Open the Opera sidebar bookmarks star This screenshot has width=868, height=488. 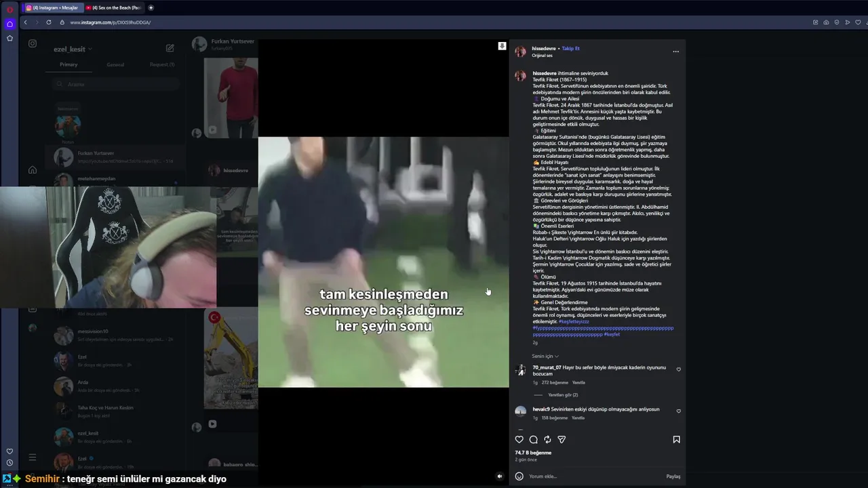(9, 39)
